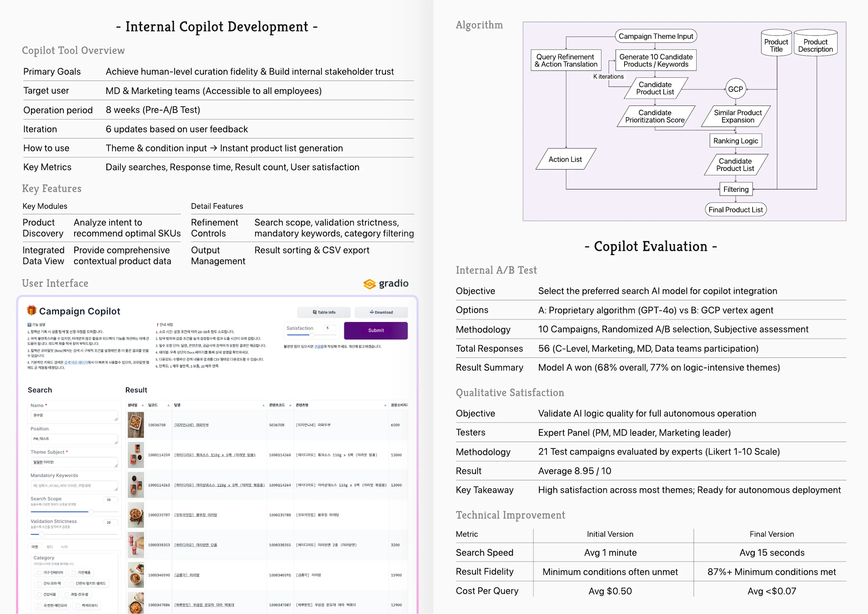868x614 pixels.
Task: Open the [하루한킷] 우삼겹 분모자 마라 떡볶이 link
Action: (204, 605)
